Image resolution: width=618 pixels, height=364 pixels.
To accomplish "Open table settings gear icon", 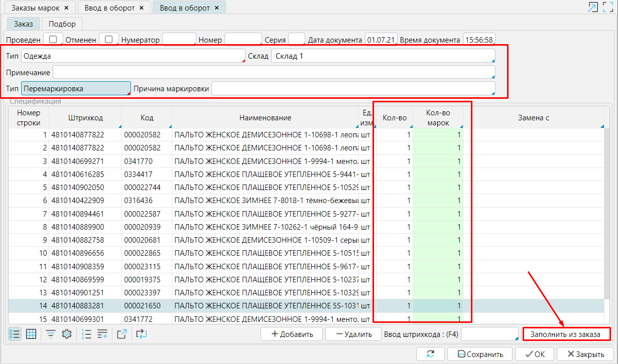I will click(67, 334).
